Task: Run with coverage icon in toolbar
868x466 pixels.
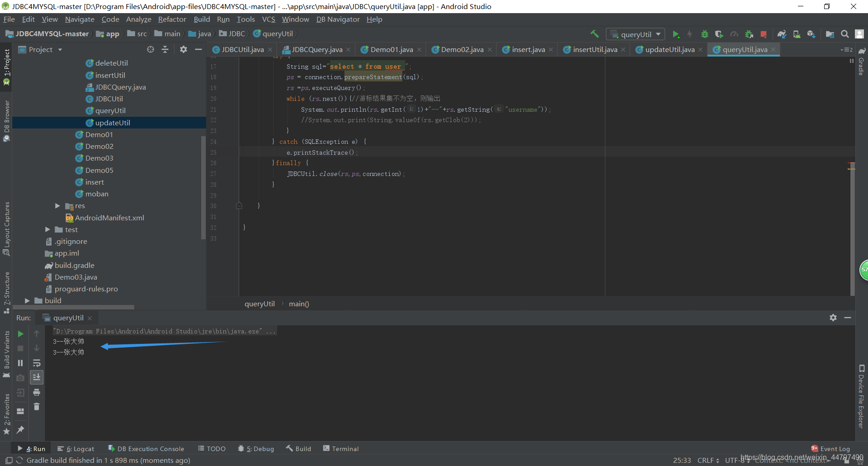Action: point(719,34)
